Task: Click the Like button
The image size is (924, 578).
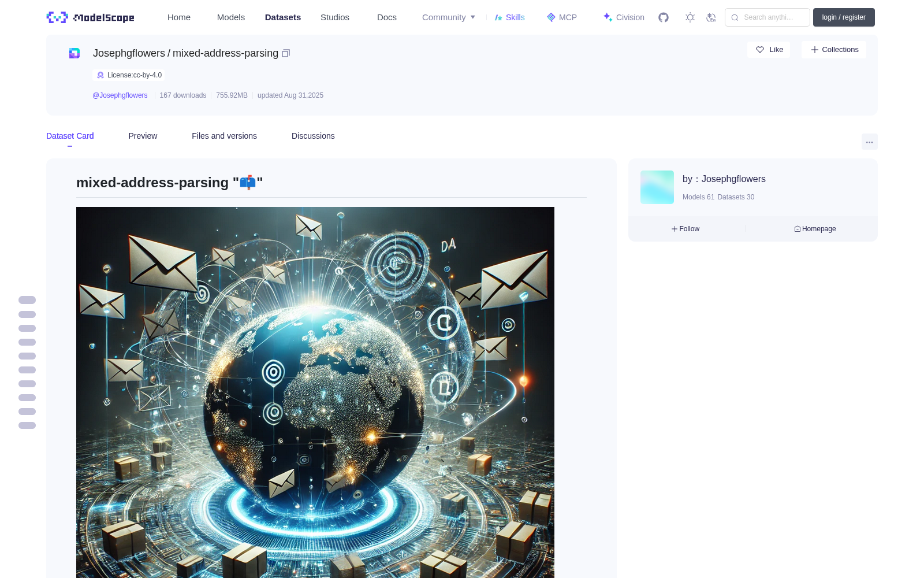Action: pos(769,50)
